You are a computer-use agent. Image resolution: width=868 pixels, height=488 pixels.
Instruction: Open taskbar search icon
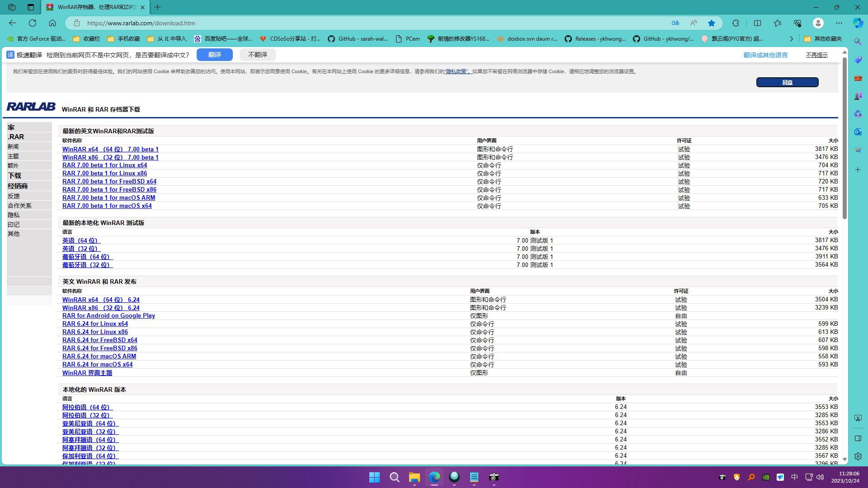pos(394,477)
